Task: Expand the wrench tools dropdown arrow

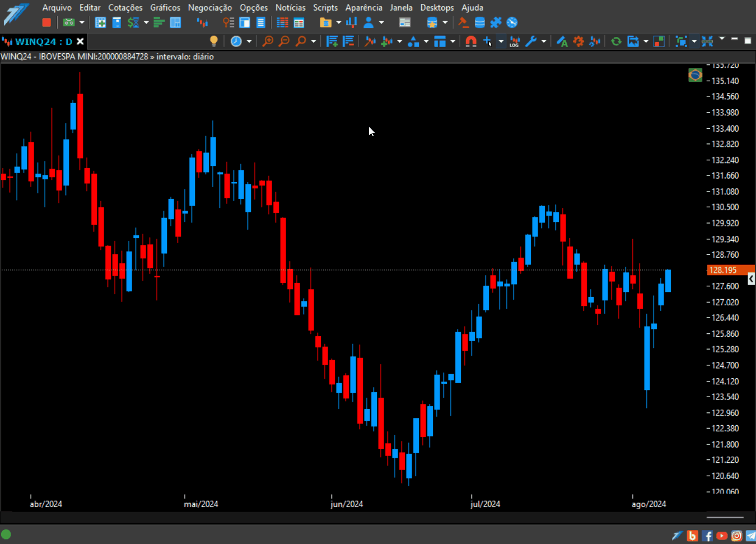Action: pyautogui.click(x=544, y=41)
